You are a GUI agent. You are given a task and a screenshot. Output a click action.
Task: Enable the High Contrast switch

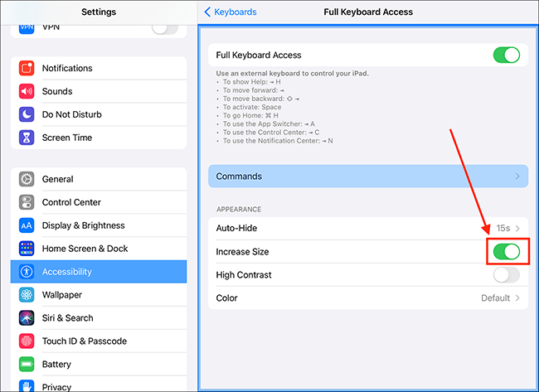pyautogui.click(x=507, y=275)
